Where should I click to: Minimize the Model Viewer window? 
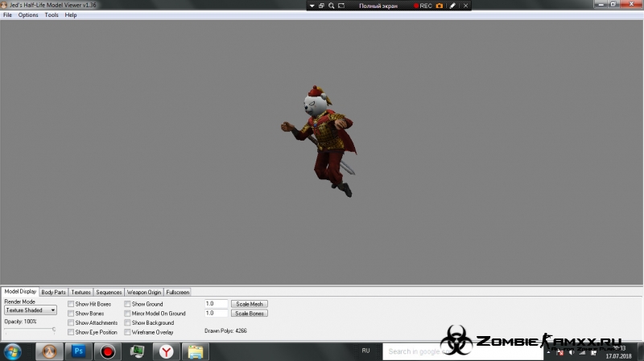point(601,4)
